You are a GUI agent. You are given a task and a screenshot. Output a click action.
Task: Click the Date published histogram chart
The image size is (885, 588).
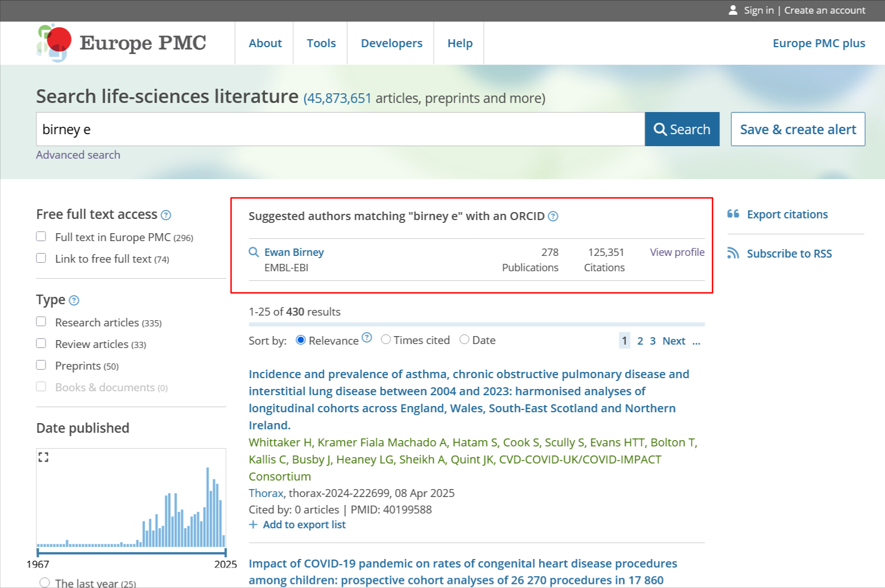pos(131,498)
